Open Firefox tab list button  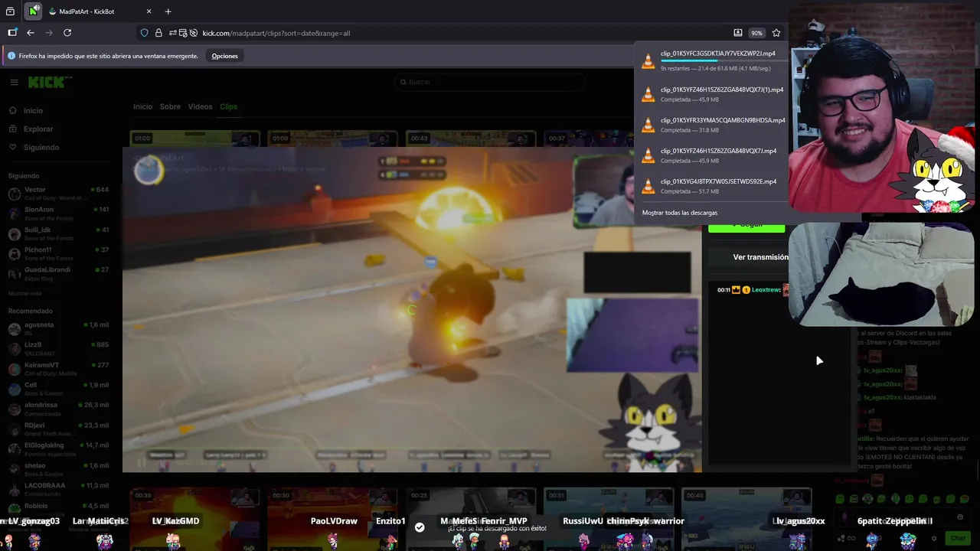[x=10, y=11]
